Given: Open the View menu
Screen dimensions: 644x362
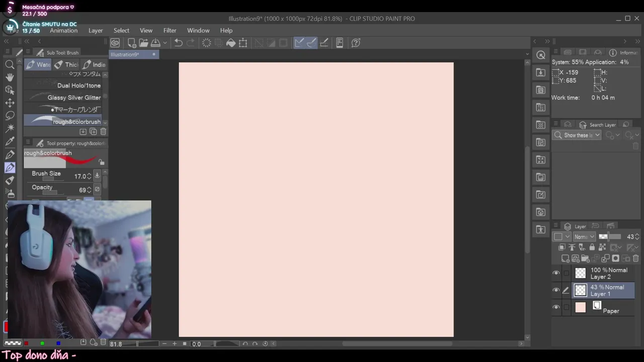Looking at the screenshot, I should pyautogui.click(x=146, y=31).
